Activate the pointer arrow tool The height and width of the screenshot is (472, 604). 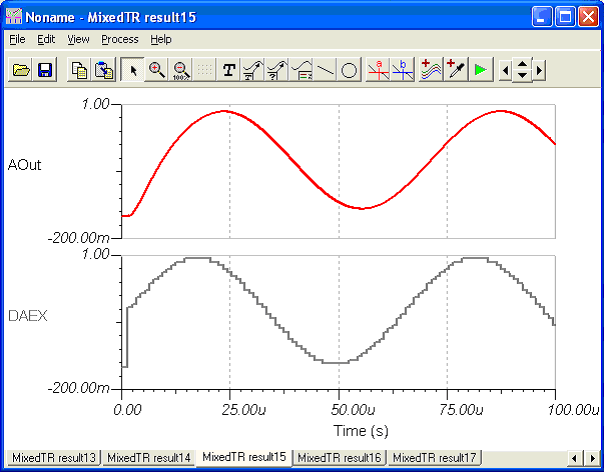pos(133,70)
